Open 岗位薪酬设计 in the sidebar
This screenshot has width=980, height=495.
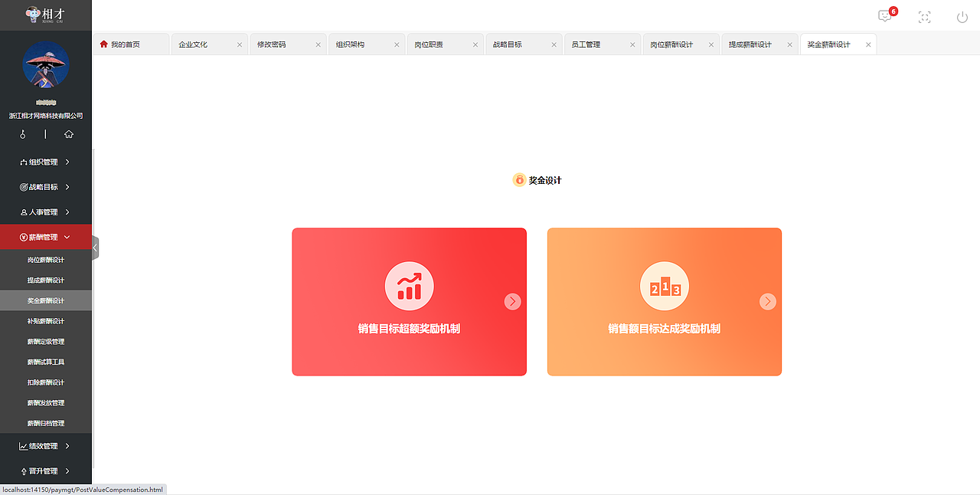[x=46, y=260]
